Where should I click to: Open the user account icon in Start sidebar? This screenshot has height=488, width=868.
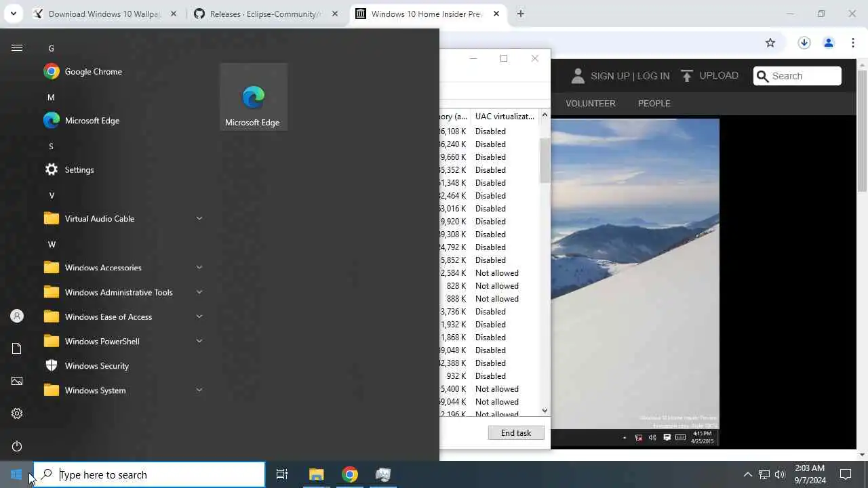pos(17,316)
